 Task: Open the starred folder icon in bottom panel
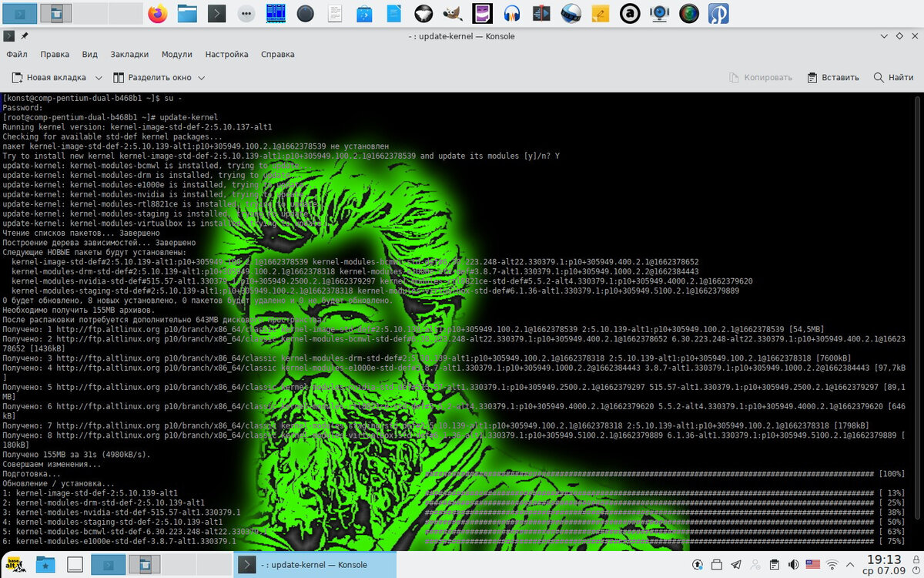[x=45, y=565]
